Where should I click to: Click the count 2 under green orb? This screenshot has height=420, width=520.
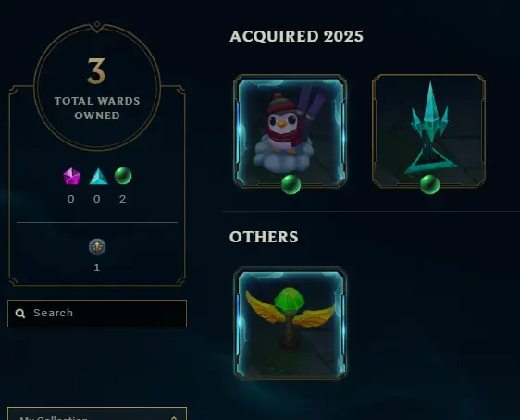[122, 199]
